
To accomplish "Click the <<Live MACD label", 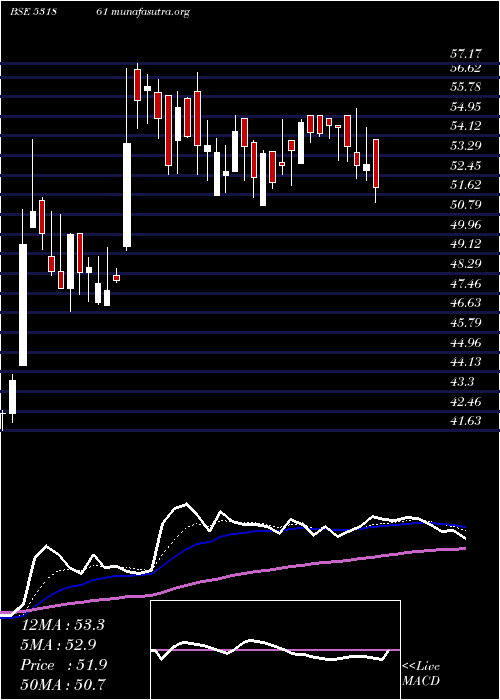I will click(x=421, y=674).
